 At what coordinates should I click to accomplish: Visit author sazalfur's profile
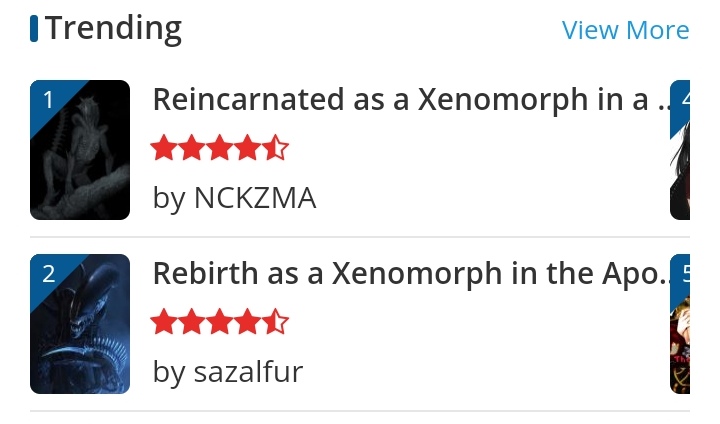(x=228, y=372)
